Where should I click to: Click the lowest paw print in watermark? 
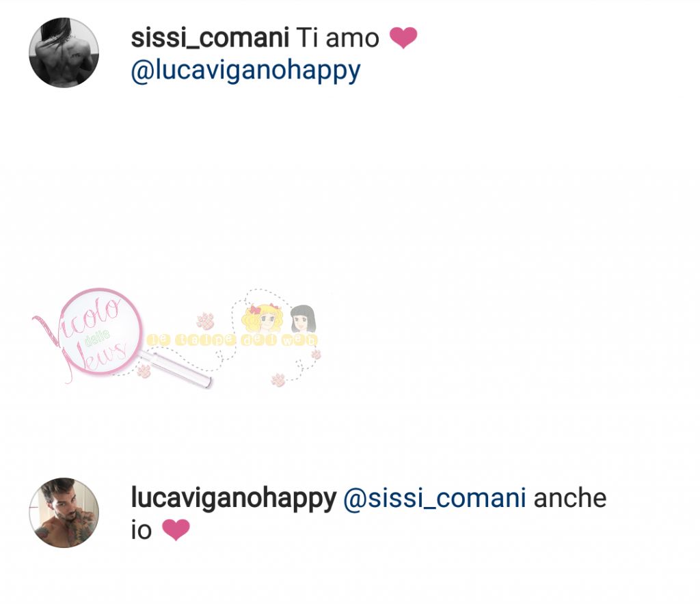[278, 380]
